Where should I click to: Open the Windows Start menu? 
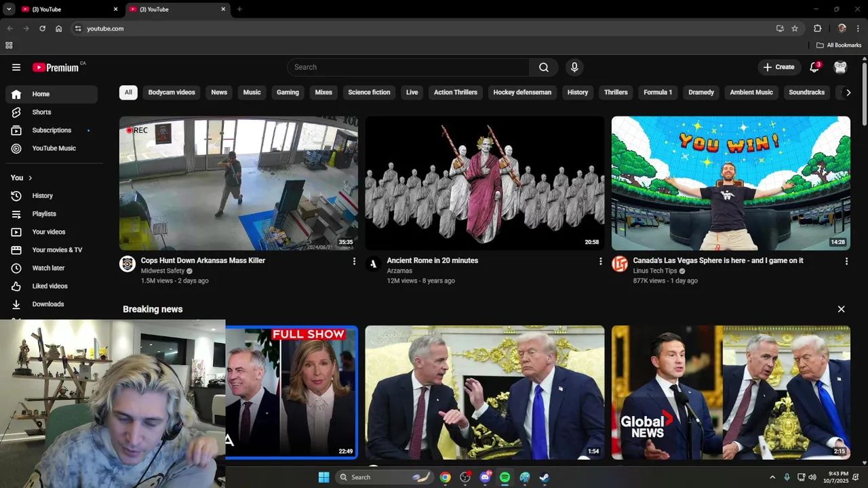323,477
